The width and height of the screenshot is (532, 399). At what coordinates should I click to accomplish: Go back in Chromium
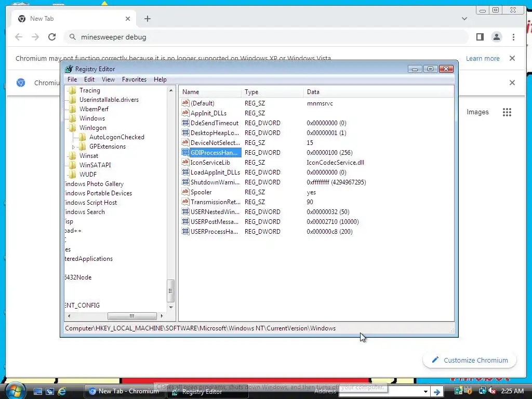click(19, 37)
